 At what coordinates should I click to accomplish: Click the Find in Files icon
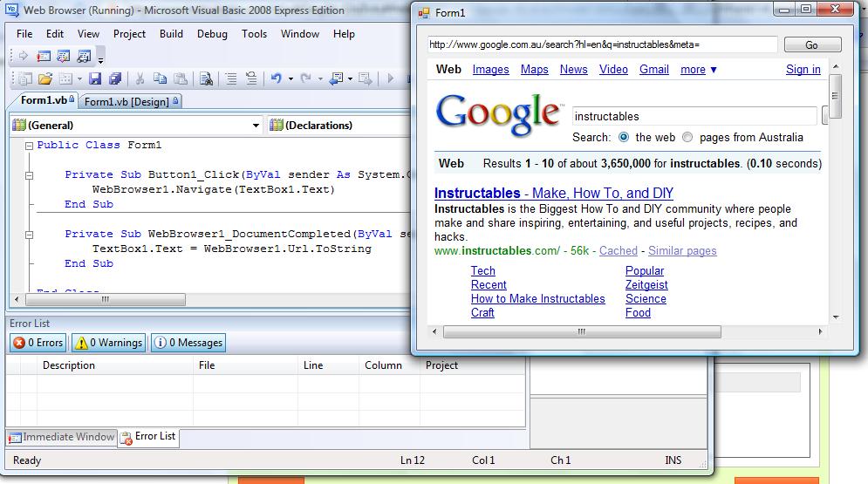(x=206, y=78)
